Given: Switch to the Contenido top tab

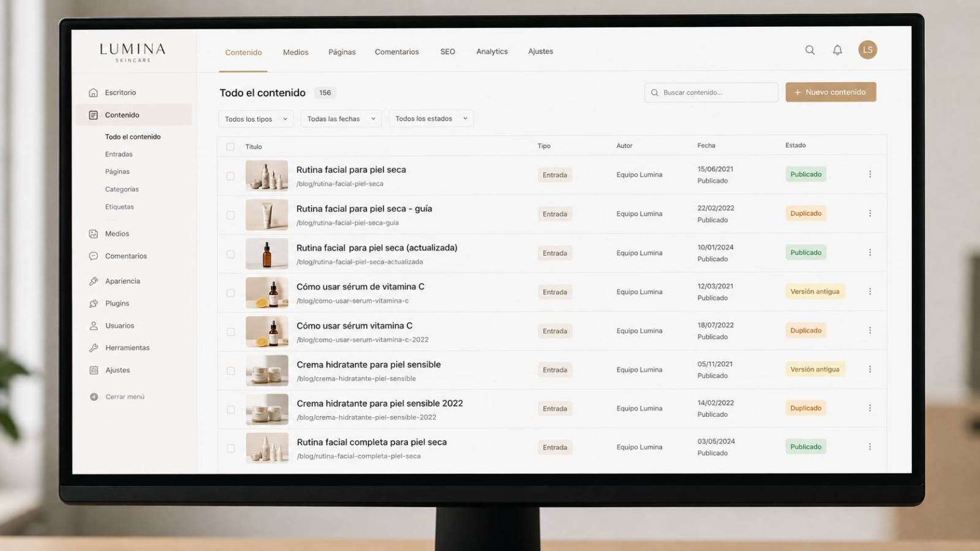Looking at the screenshot, I should [243, 53].
